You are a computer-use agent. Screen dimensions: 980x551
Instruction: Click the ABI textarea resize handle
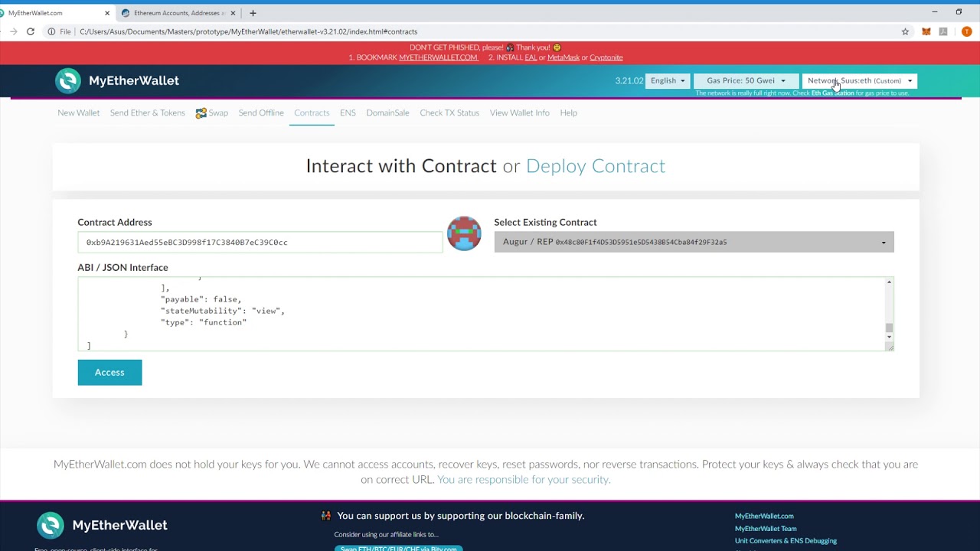pos(889,347)
